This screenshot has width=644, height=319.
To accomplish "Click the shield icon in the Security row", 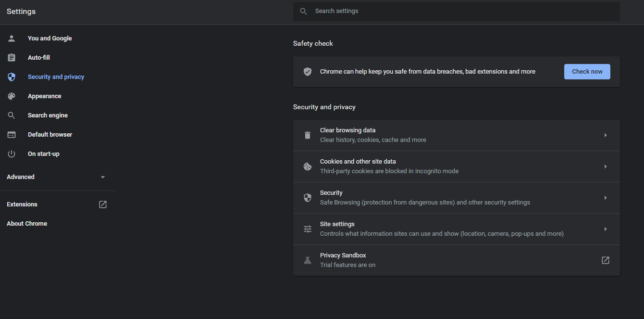I will (308, 198).
